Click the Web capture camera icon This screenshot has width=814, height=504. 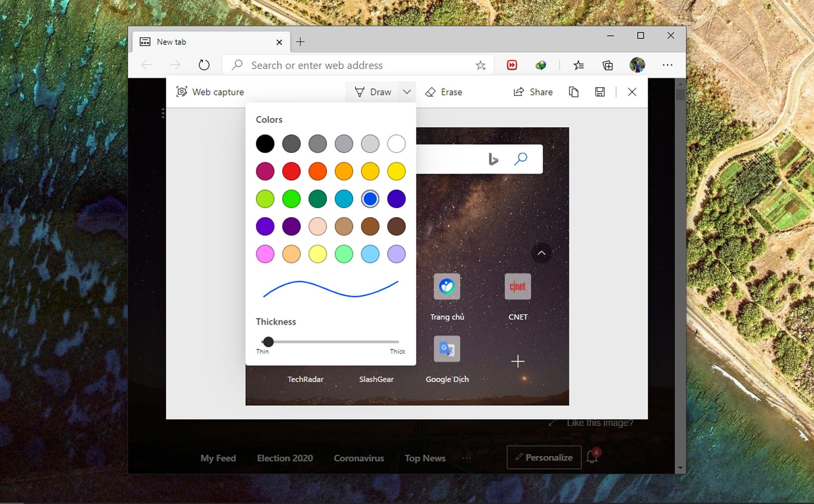point(182,91)
